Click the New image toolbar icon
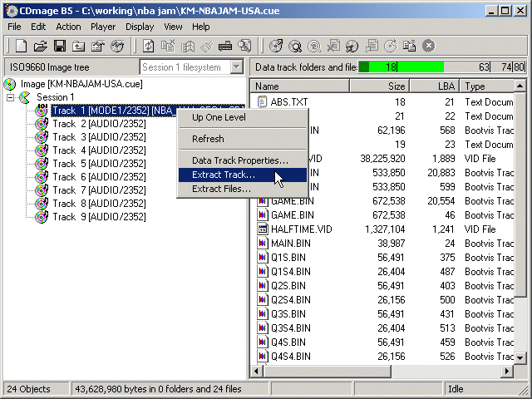 tap(21, 46)
